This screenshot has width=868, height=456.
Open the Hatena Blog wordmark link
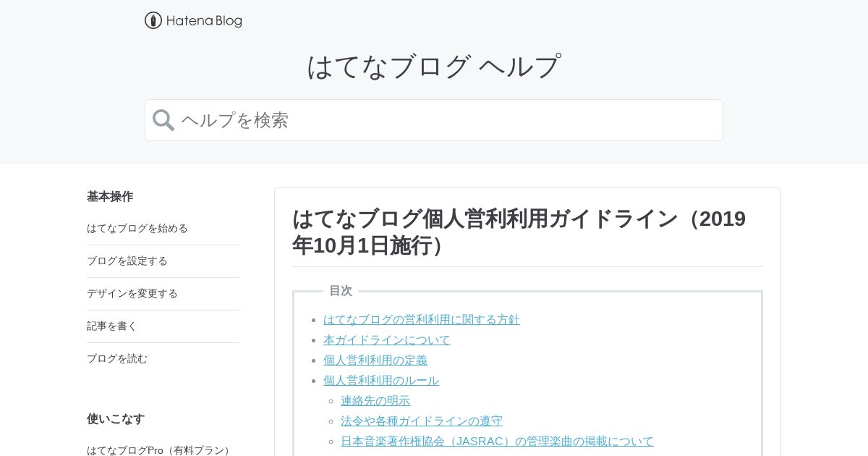click(204, 21)
